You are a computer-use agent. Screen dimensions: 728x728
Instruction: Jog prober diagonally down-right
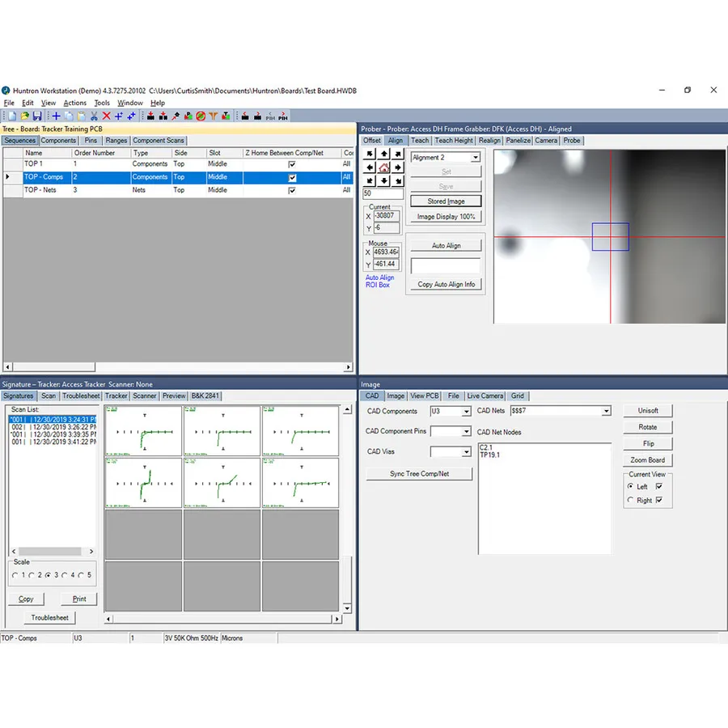click(398, 180)
